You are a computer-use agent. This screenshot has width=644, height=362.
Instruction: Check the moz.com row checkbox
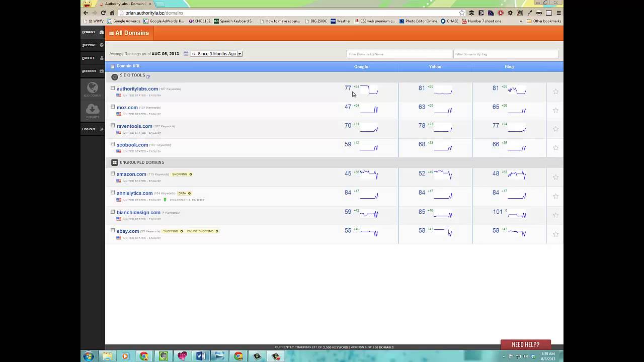click(x=113, y=107)
